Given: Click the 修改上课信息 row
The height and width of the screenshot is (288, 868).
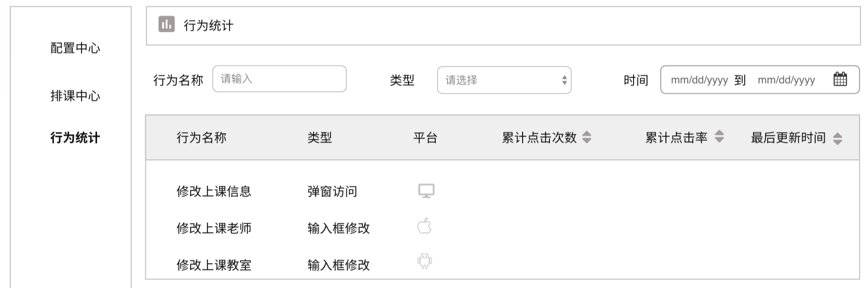Looking at the screenshot, I should coord(214,191).
